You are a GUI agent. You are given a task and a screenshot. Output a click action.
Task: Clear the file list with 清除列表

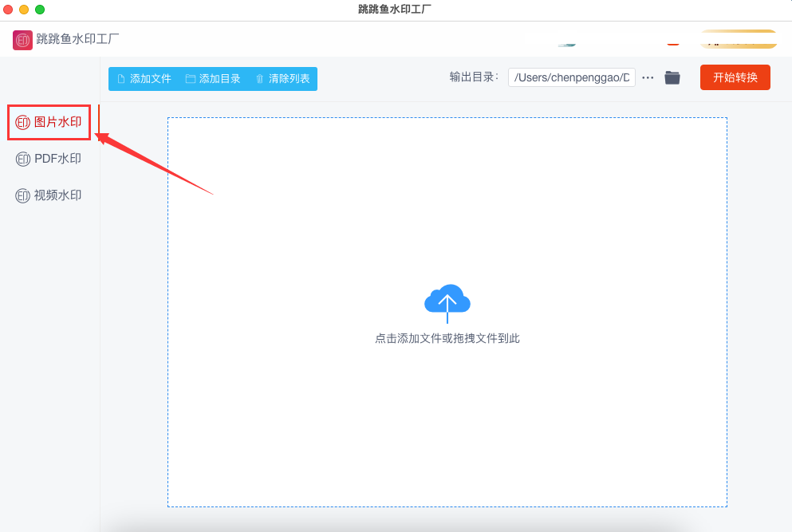[x=282, y=79]
